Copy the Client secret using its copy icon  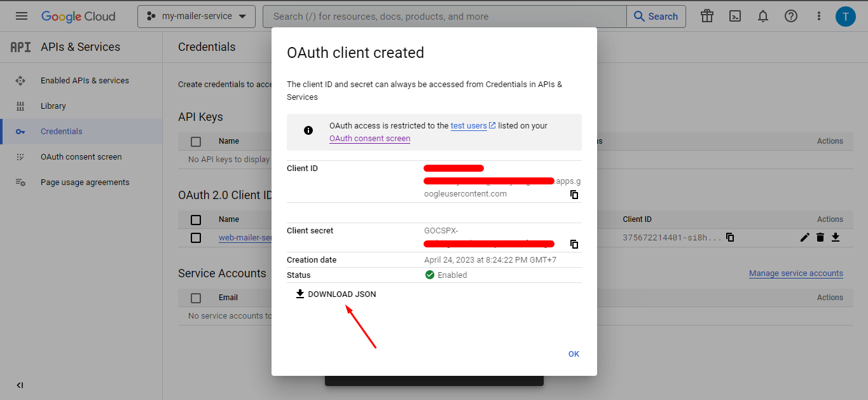[x=574, y=244]
